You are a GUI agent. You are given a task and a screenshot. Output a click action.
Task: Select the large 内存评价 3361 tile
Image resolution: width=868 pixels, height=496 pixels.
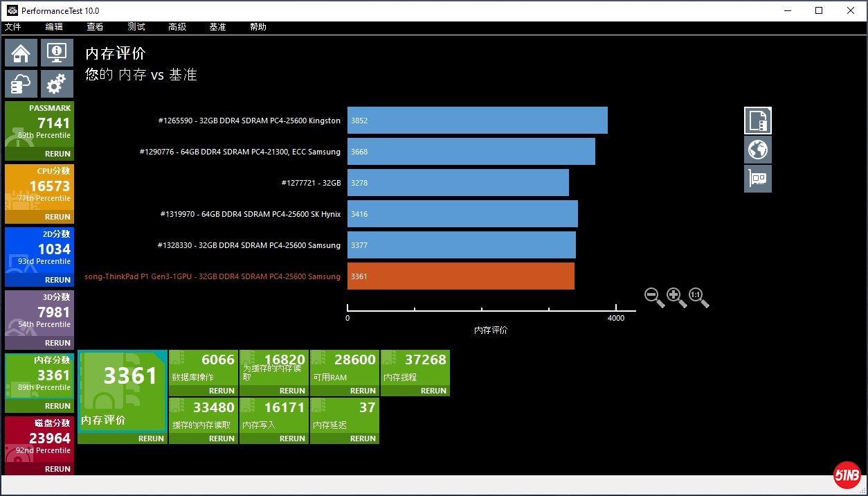tap(123, 391)
